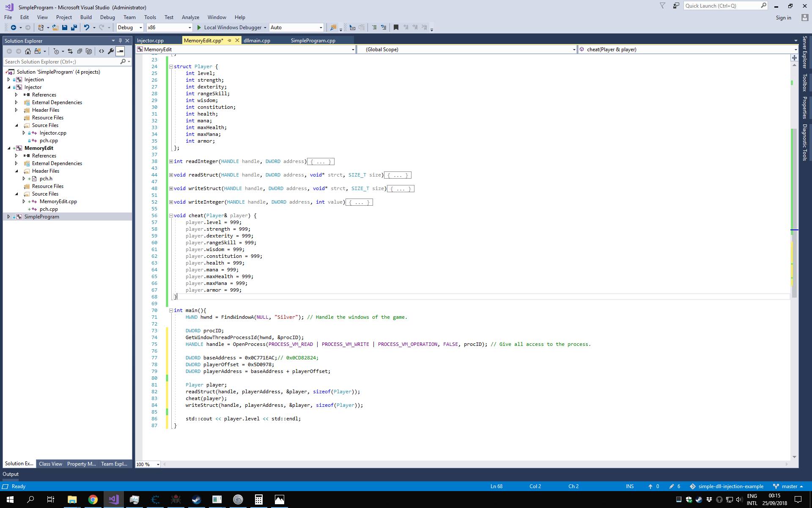Toggle Preview Selected Items in Solution Explorer
Screen dimensions: 812x508
tap(121, 51)
